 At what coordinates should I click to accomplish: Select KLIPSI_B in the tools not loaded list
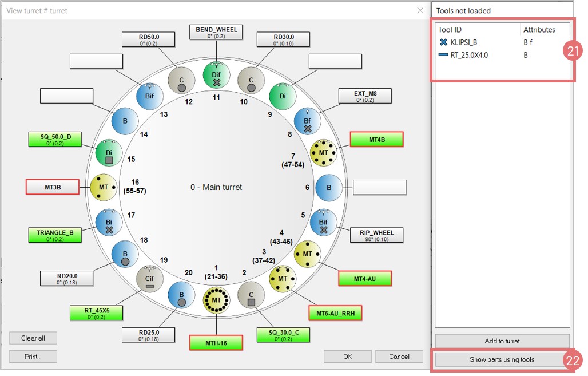coord(463,42)
